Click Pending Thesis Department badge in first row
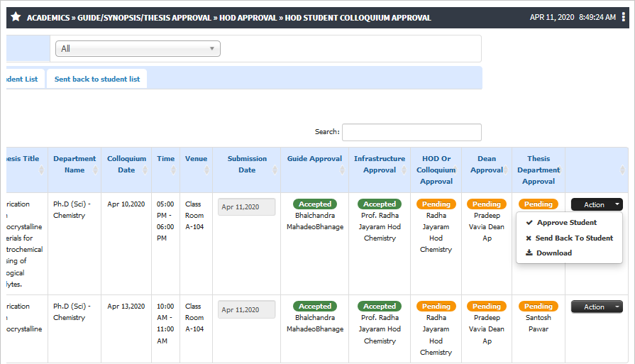635x364 pixels. coord(539,204)
